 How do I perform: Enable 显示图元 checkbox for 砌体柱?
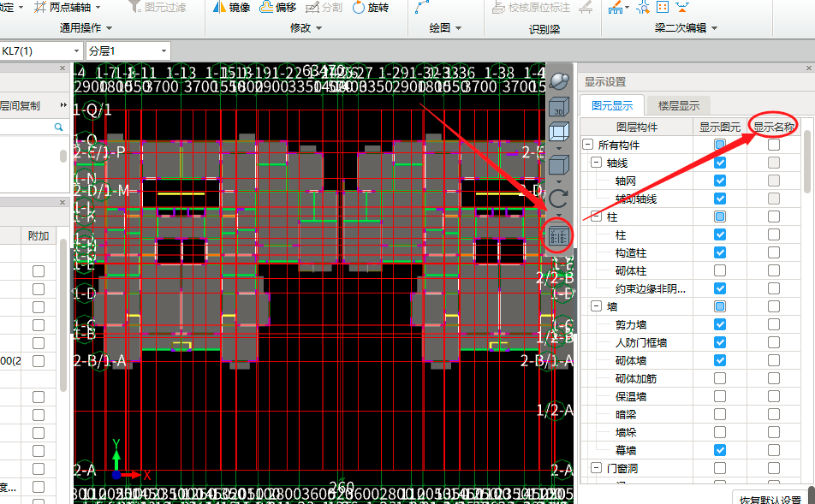coord(720,270)
